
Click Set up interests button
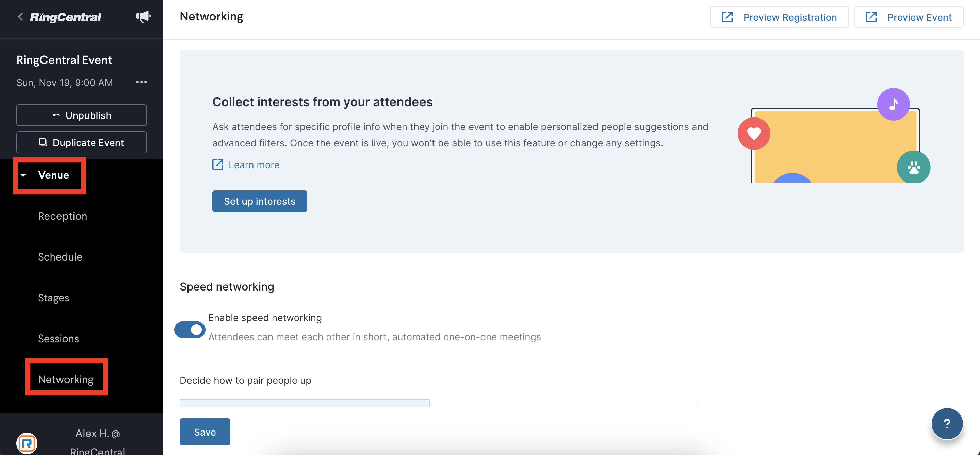pyautogui.click(x=259, y=201)
